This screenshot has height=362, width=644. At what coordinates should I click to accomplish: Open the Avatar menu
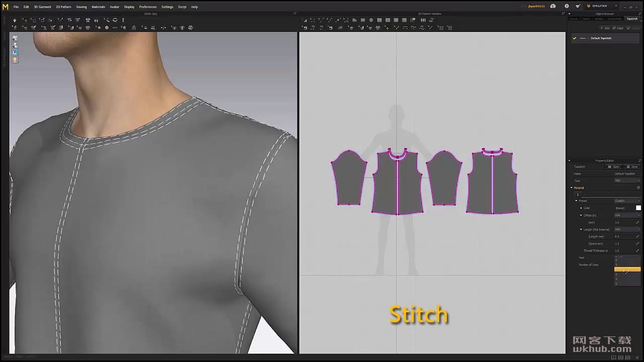coord(115,7)
